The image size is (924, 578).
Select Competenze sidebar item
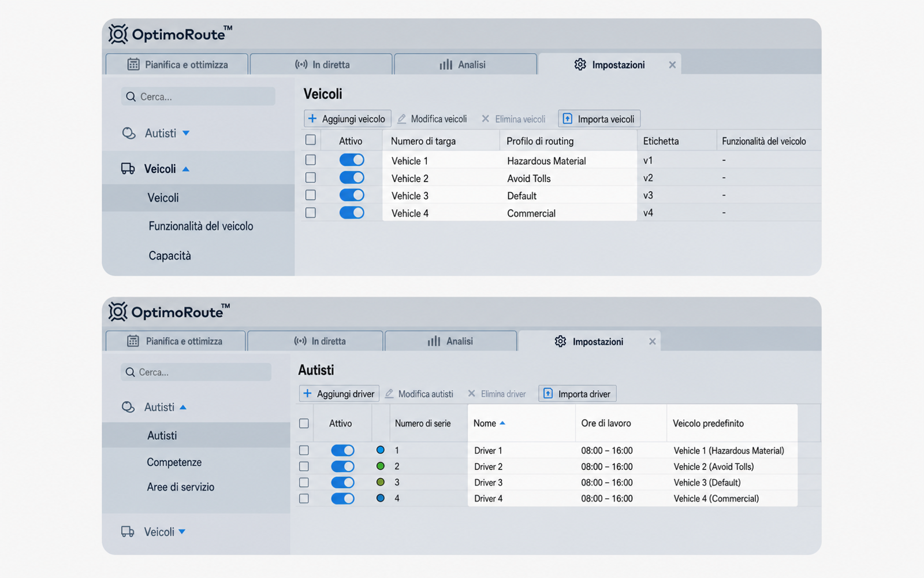(174, 462)
